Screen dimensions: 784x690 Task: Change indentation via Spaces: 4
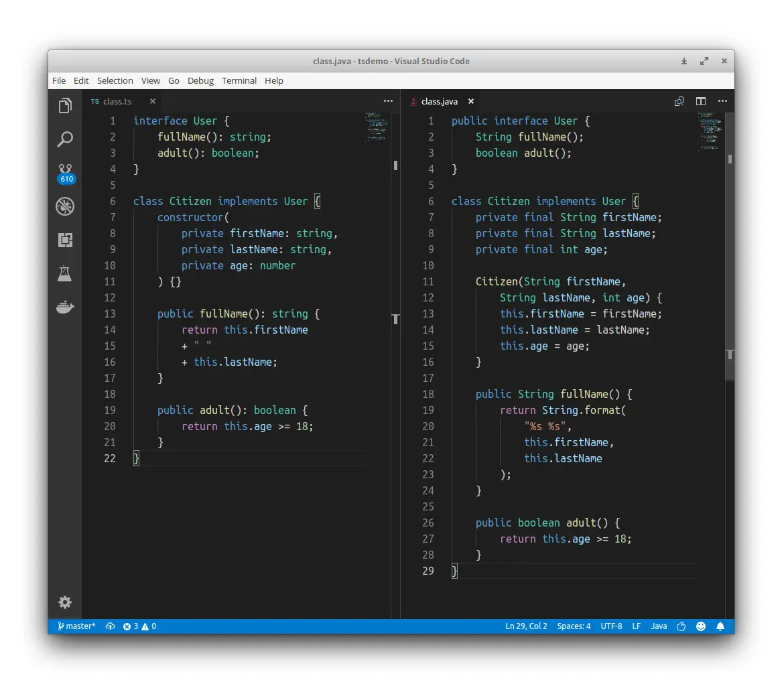pos(574,626)
